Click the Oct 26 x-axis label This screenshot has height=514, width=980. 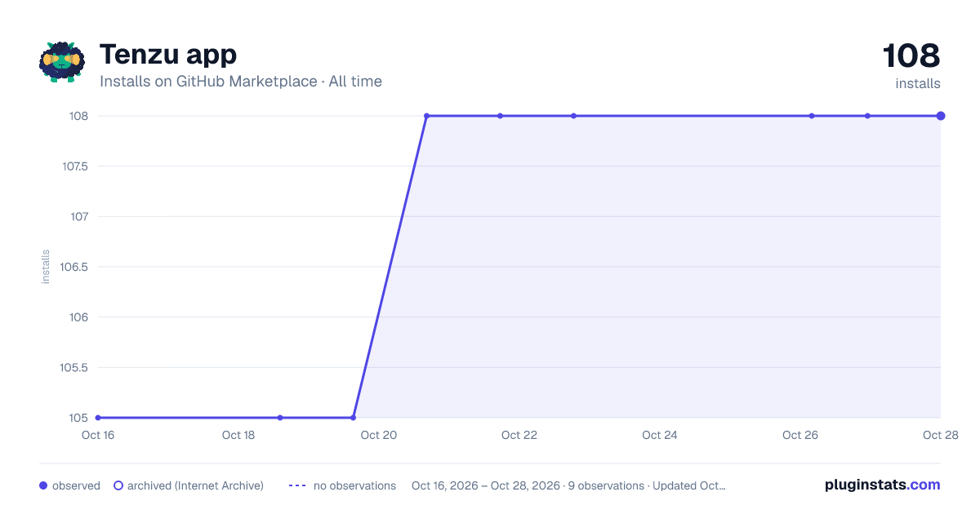click(x=800, y=435)
